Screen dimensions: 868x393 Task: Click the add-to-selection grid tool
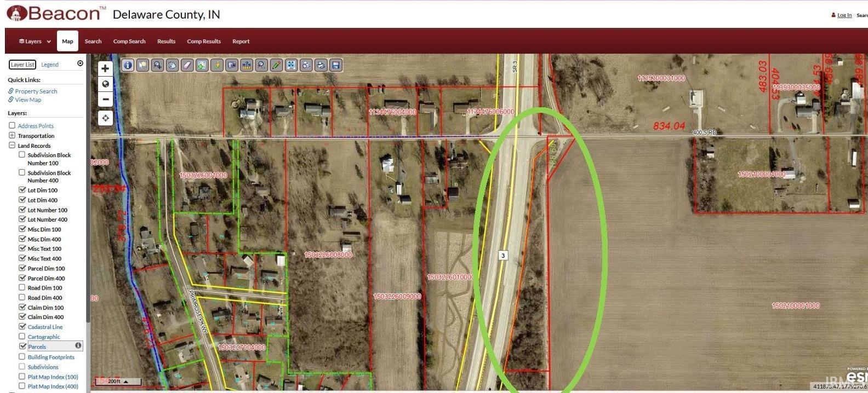[x=202, y=65]
